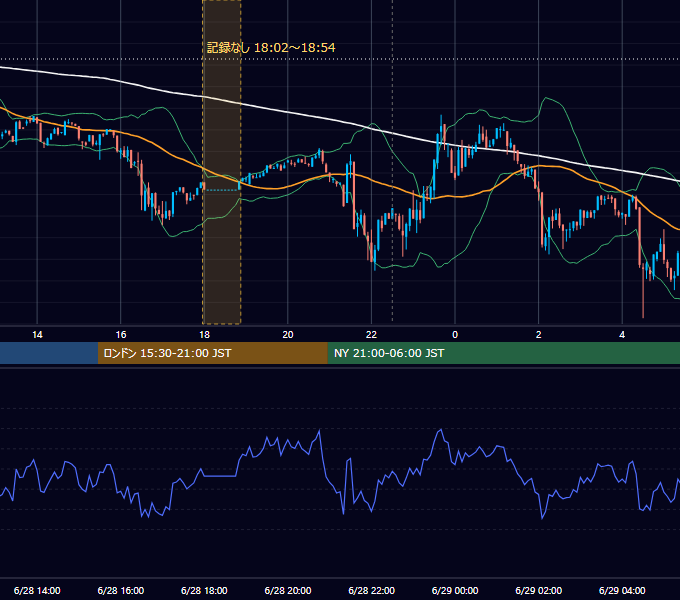Click the '6/29 02:00' date label
The image size is (680, 600).
[x=539, y=590]
